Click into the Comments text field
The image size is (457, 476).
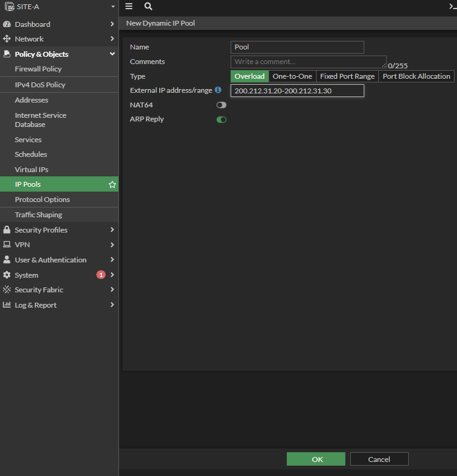click(308, 62)
